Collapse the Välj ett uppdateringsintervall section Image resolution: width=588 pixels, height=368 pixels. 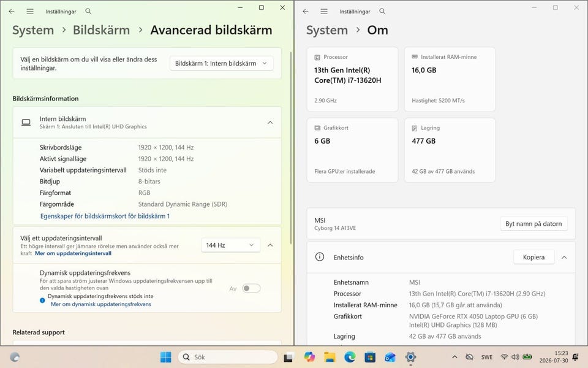click(270, 245)
